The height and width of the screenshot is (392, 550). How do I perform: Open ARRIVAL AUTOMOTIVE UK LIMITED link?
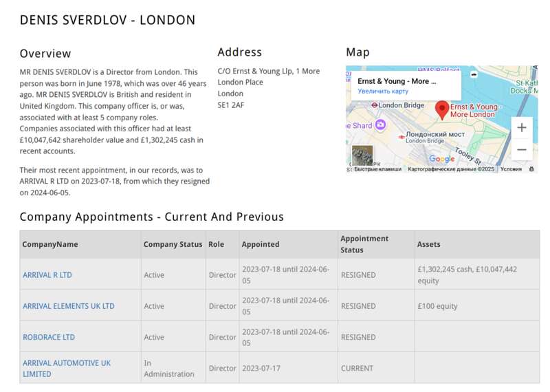[67, 368]
